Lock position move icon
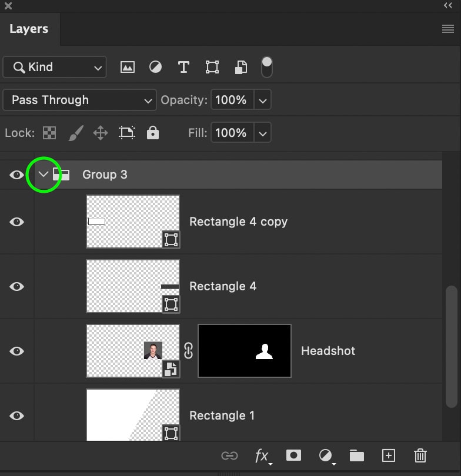The height and width of the screenshot is (476, 461). [101, 133]
